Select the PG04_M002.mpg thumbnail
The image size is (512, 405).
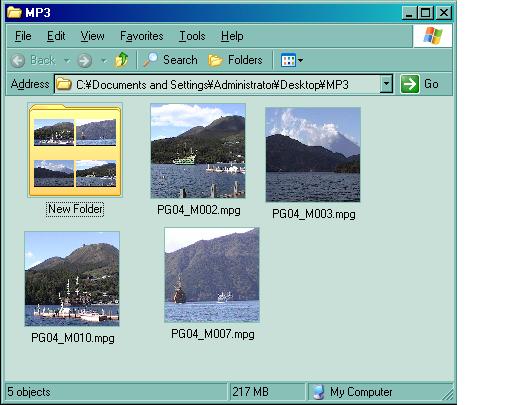click(x=198, y=151)
